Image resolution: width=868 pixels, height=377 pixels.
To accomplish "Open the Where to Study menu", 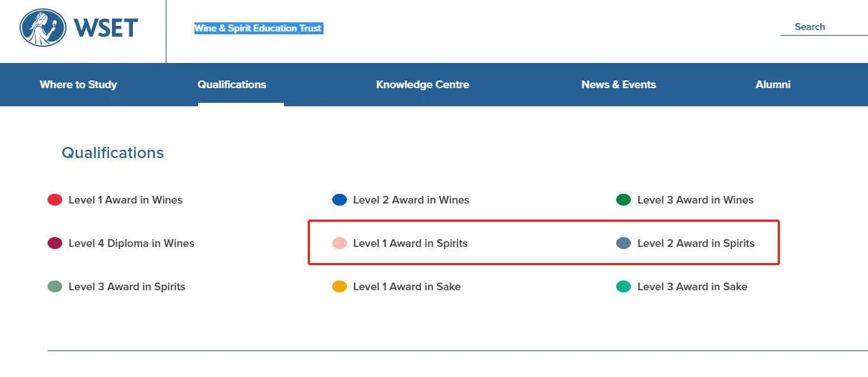I will pyautogui.click(x=78, y=85).
